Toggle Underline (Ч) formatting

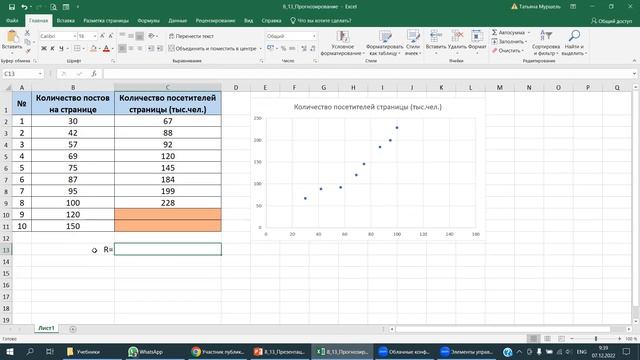click(61, 49)
